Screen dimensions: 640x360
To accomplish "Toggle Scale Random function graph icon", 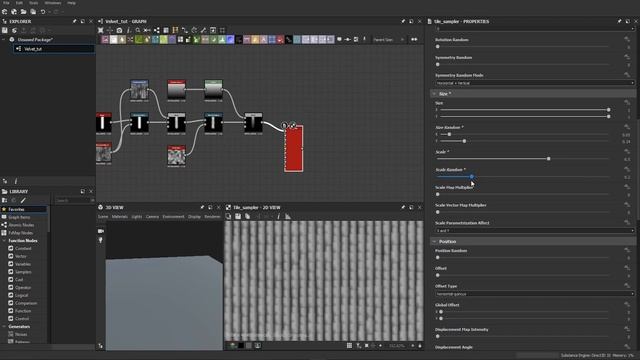I will [627, 169].
